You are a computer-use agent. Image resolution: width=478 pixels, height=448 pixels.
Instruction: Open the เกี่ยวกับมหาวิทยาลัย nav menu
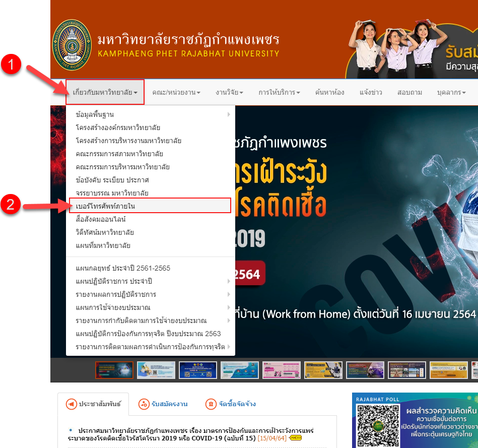click(105, 92)
